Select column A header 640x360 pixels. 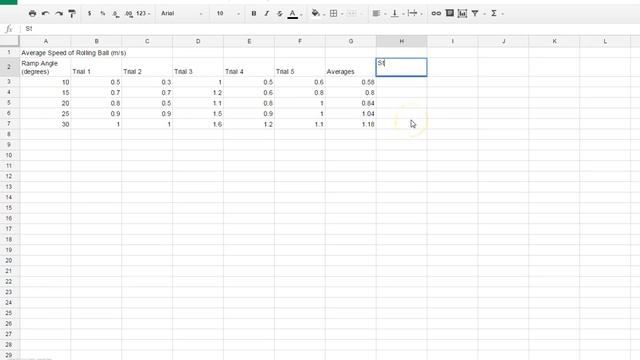coord(45,41)
